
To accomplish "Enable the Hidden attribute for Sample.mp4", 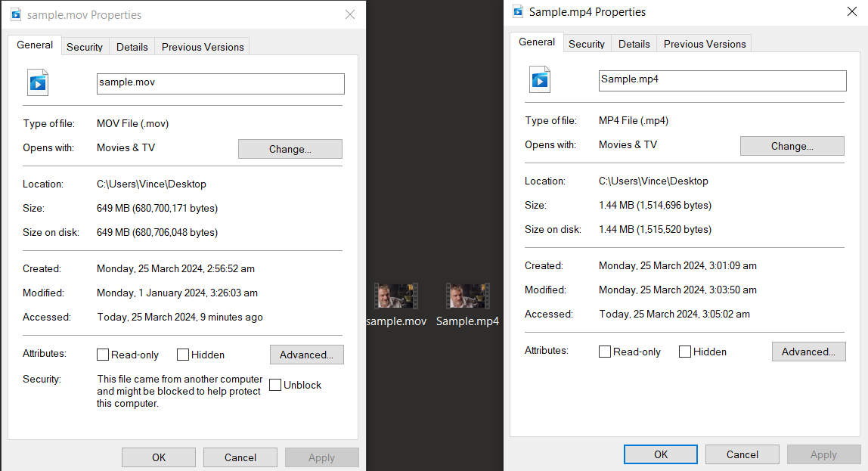I will click(x=685, y=351).
